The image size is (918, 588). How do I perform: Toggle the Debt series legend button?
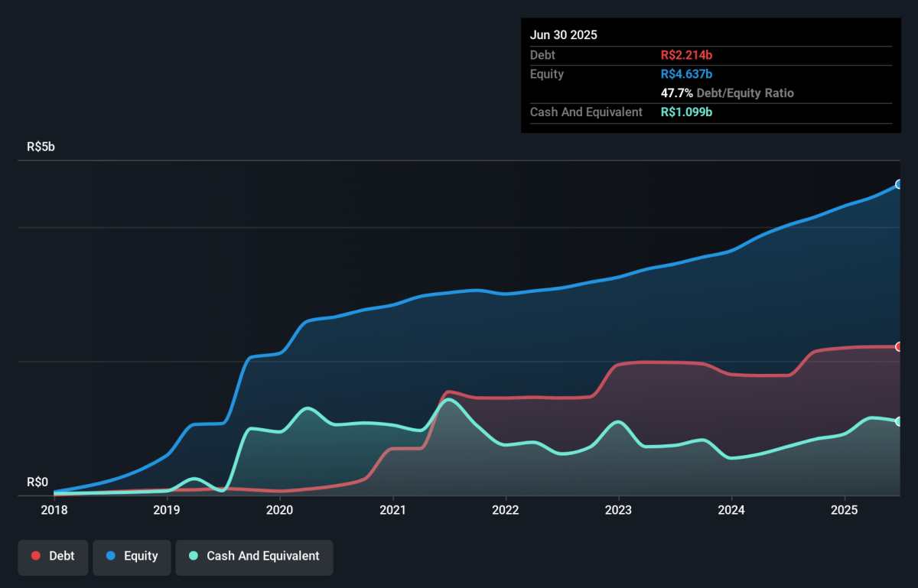click(53, 556)
